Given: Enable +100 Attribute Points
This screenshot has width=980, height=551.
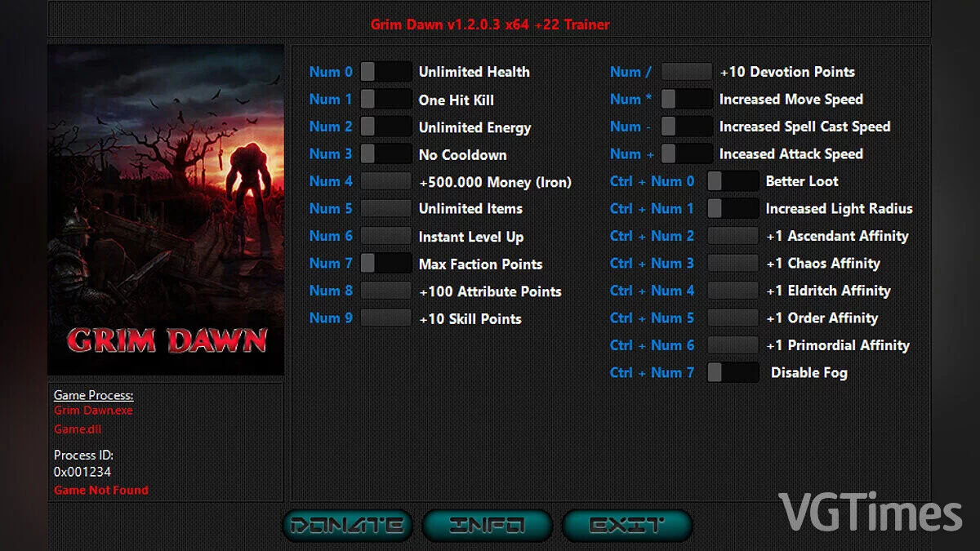Looking at the screenshot, I should coord(385,291).
